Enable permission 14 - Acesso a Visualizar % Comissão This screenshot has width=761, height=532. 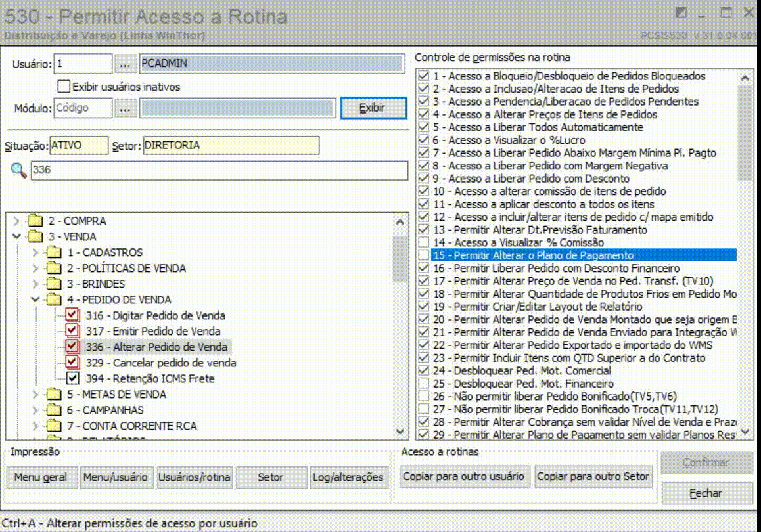coord(424,242)
